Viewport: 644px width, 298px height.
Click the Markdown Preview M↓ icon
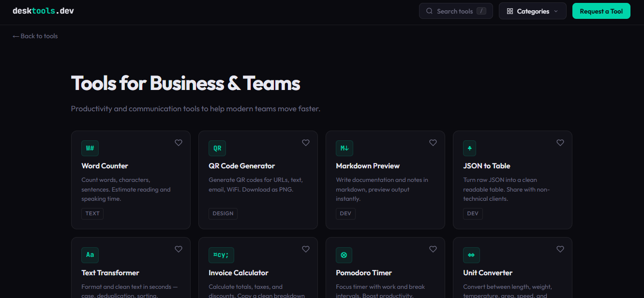click(x=344, y=148)
